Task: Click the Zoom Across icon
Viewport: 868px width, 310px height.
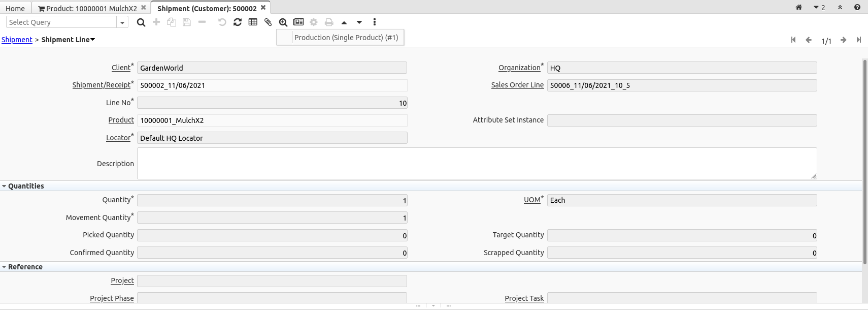Action: 283,22
